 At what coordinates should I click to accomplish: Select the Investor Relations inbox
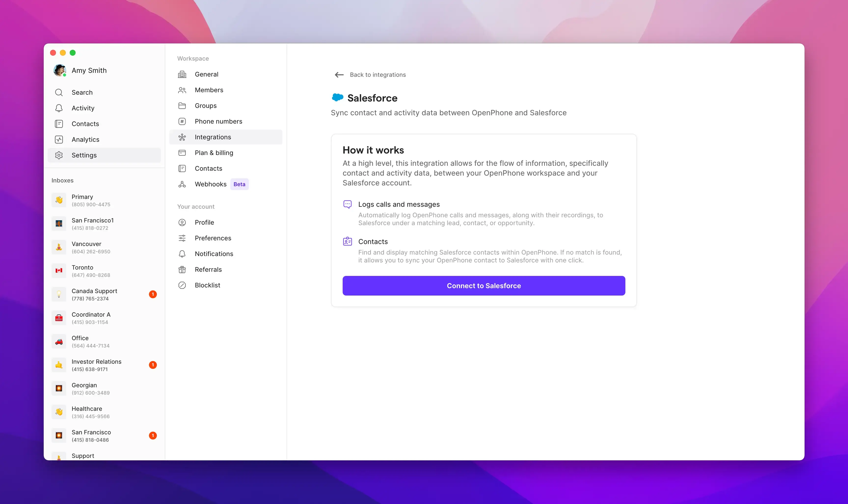[x=96, y=365]
